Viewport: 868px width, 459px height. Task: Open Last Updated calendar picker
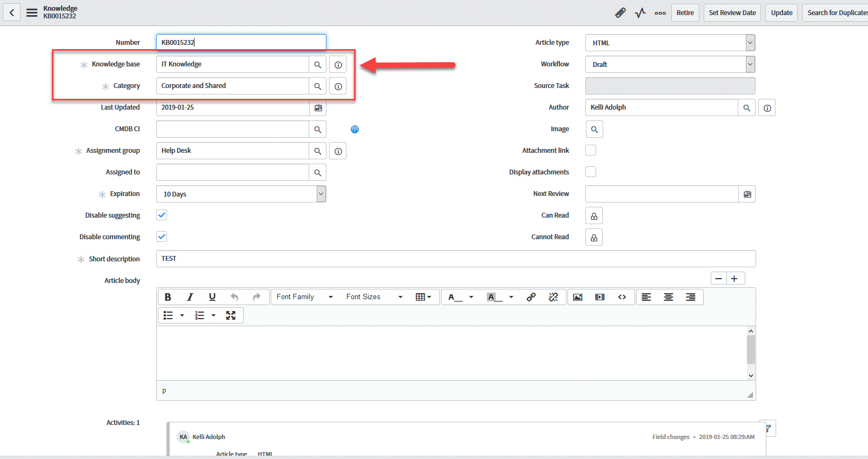point(318,108)
